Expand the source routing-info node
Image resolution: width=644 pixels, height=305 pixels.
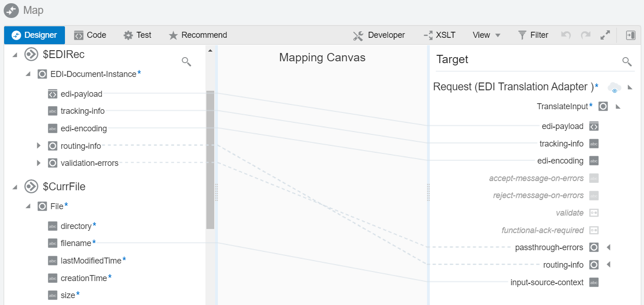pos(39,146)
